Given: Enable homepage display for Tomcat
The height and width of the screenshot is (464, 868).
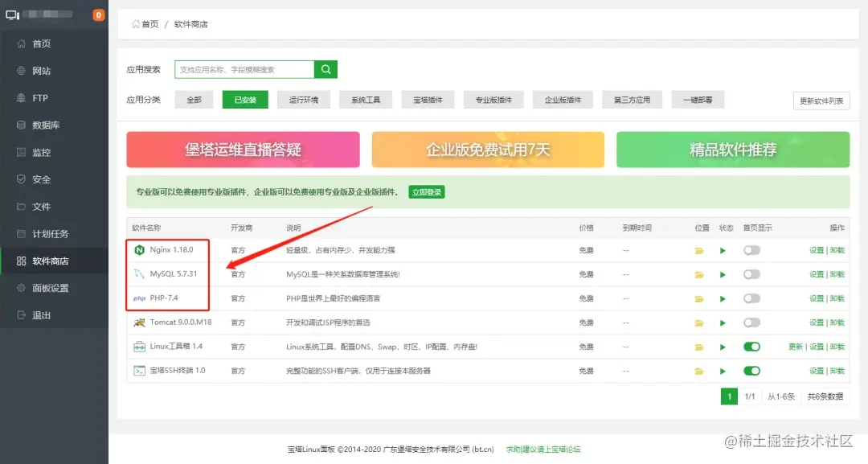Looking at the screenshot, I should pos(751,322).
